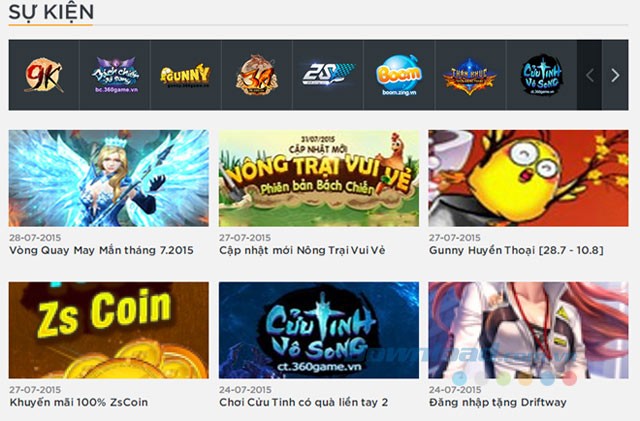The image size is (640, 421).
Task: Show next games with right arrow
Action: [615, 75]
